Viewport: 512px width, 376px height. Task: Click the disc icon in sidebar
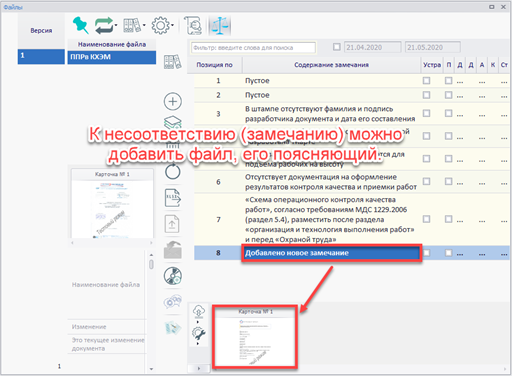173,276
